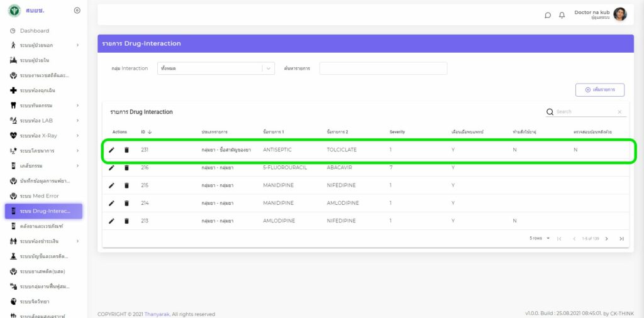Screen dimensions: 644x318
Task: Clear the table search with X icon
Action: (x=619, y=112)
